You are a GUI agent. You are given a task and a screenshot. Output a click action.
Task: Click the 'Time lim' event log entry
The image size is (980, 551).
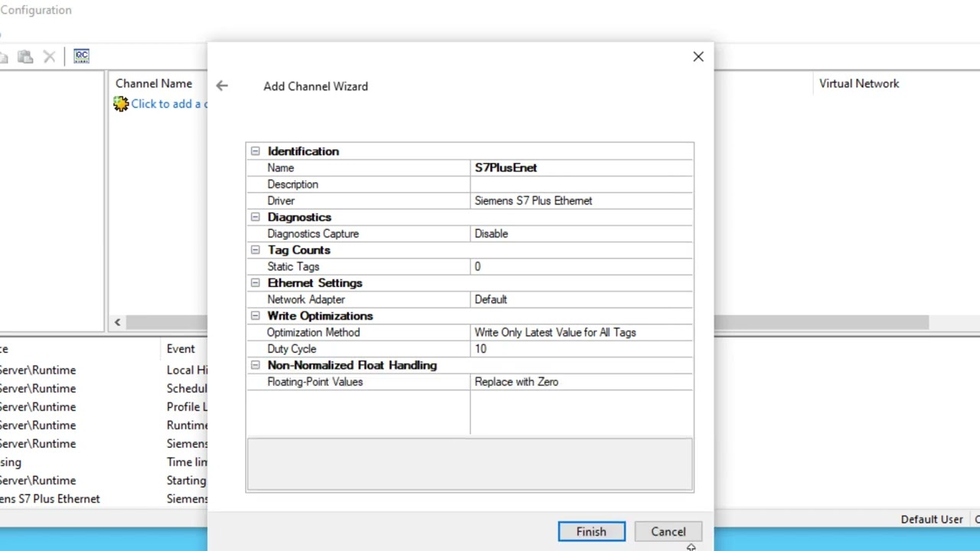tap(187, 462)
